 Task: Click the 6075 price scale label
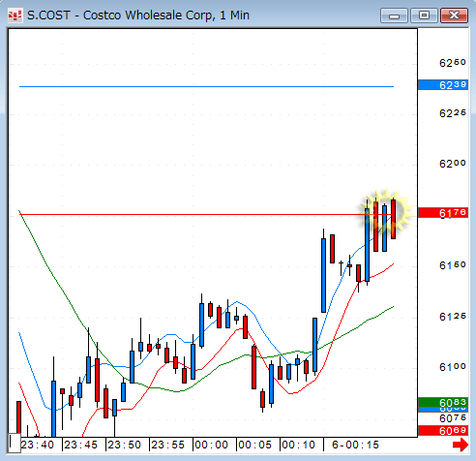pyautogui.click(x=453, y=418)
